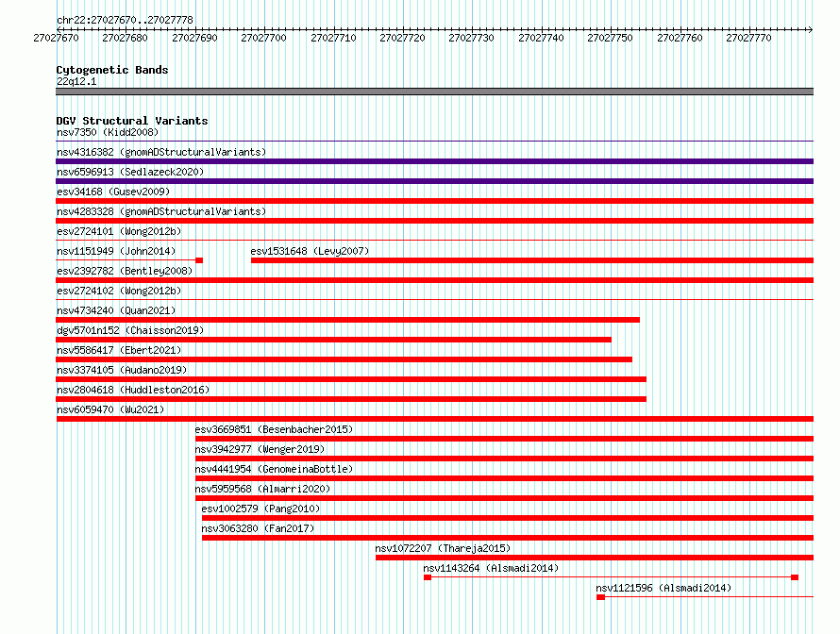Select nsv2804618 (Huddleston2016) label
The image size is (840, 634).
(133, 390)
